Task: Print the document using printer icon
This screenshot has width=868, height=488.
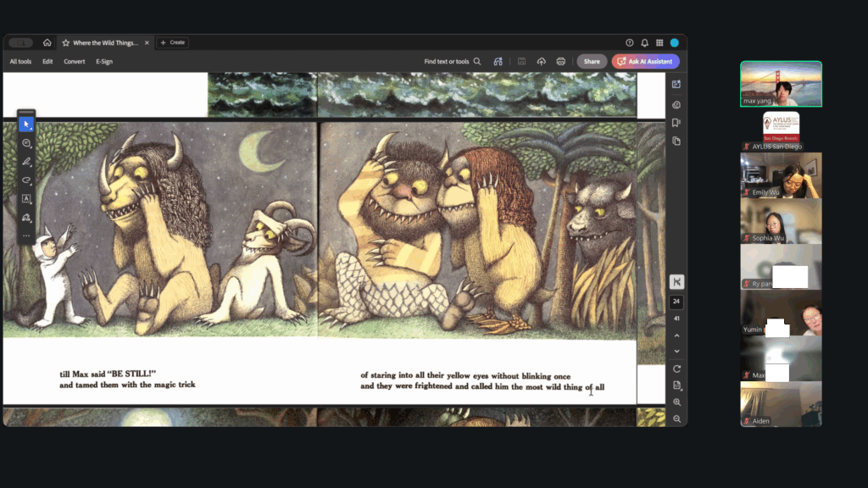Action: click(x=560, y=62)
